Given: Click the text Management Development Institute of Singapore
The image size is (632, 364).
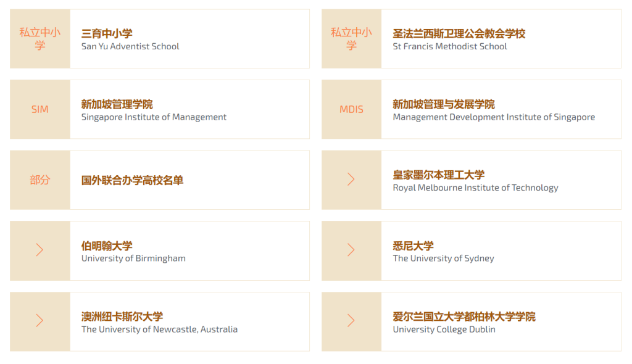Looking at the screenshot, I should tap(494, 117).
